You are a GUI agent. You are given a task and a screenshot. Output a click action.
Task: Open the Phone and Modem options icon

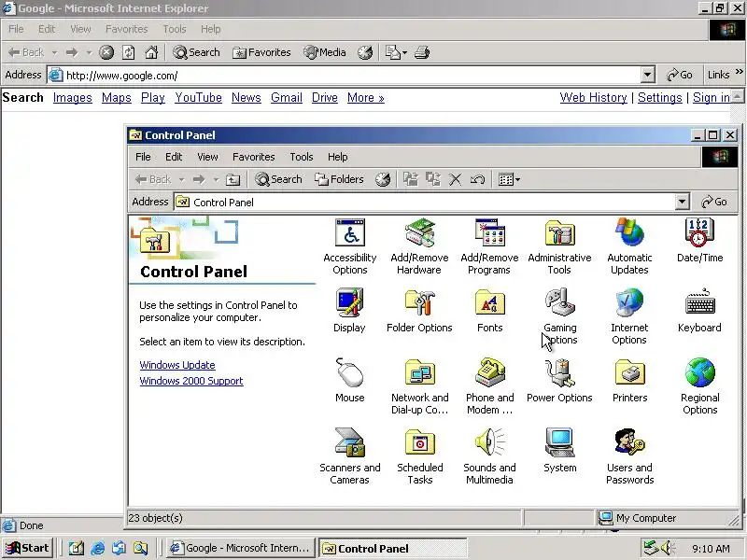pyautogui.click(x=489, y=386)
